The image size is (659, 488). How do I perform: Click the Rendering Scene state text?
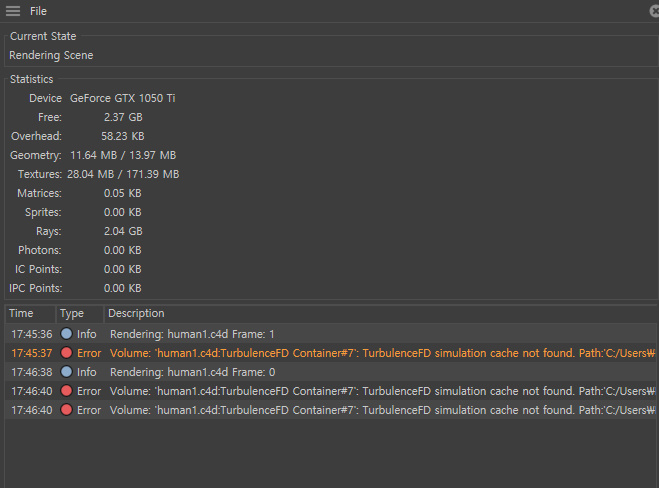coord(51,55)
